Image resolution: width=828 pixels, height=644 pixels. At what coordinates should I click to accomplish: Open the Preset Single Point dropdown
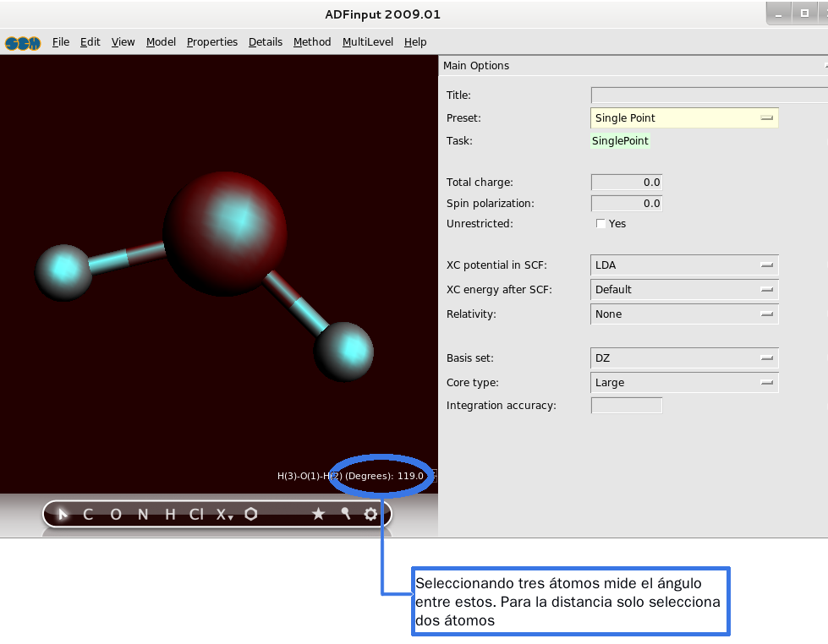tap(683, 118)
